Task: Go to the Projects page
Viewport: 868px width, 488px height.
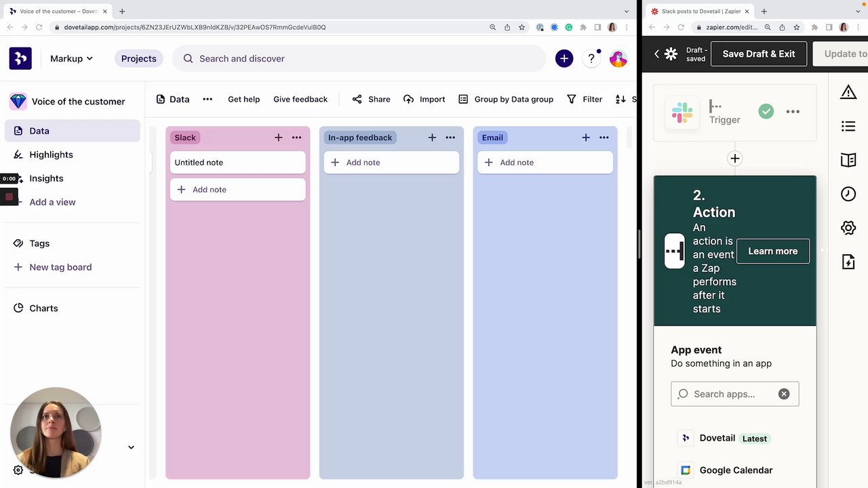Action: tap(138, 58)
